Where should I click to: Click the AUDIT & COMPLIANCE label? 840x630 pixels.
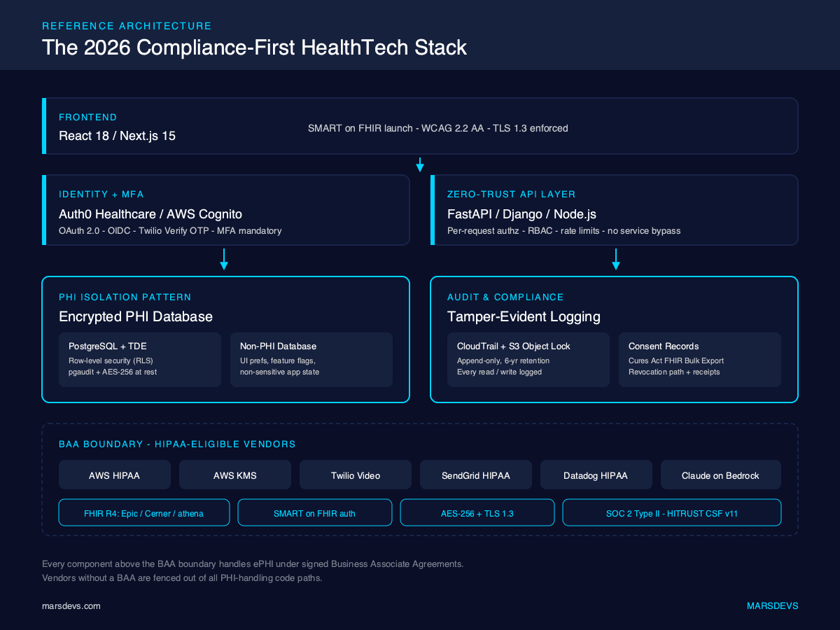pos(505,297)
